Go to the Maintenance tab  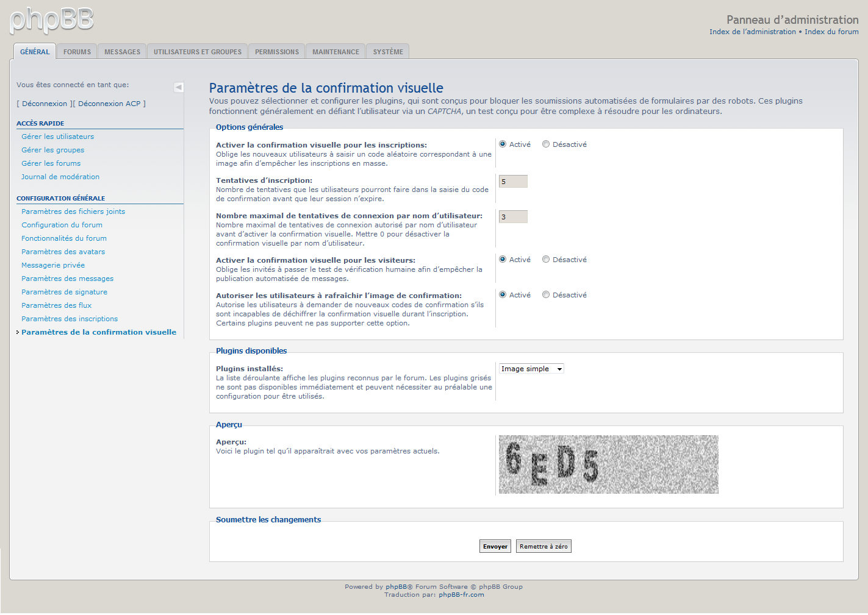coord(335,52)
